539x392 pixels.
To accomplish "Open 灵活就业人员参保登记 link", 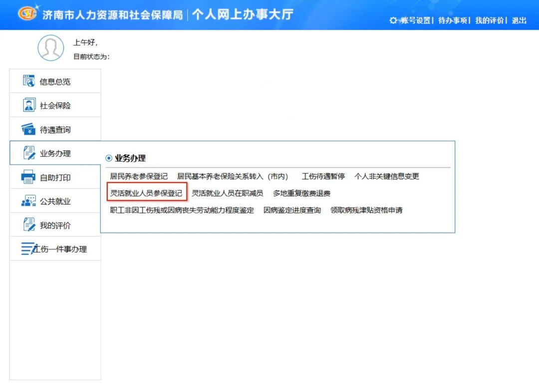I will point(146,193).
